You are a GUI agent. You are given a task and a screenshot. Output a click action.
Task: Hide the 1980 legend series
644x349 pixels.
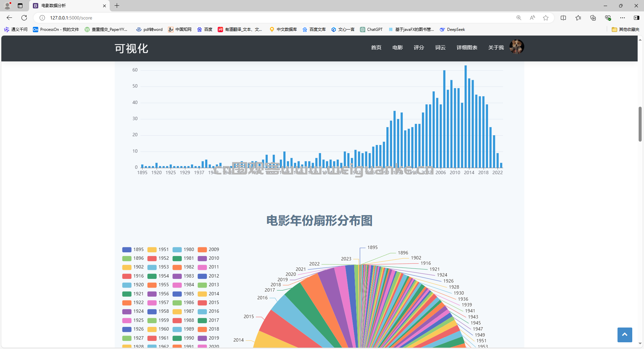click(x=183, y=249)
